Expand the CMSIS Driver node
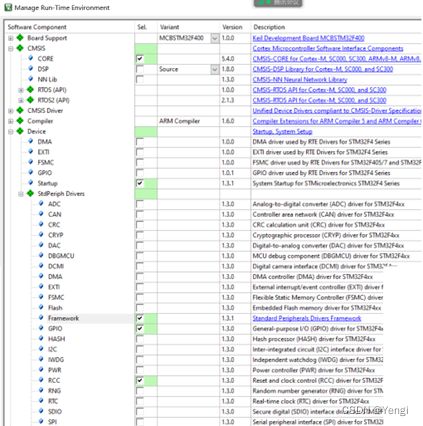Screen dimensions: 423x426 [11, 111]
